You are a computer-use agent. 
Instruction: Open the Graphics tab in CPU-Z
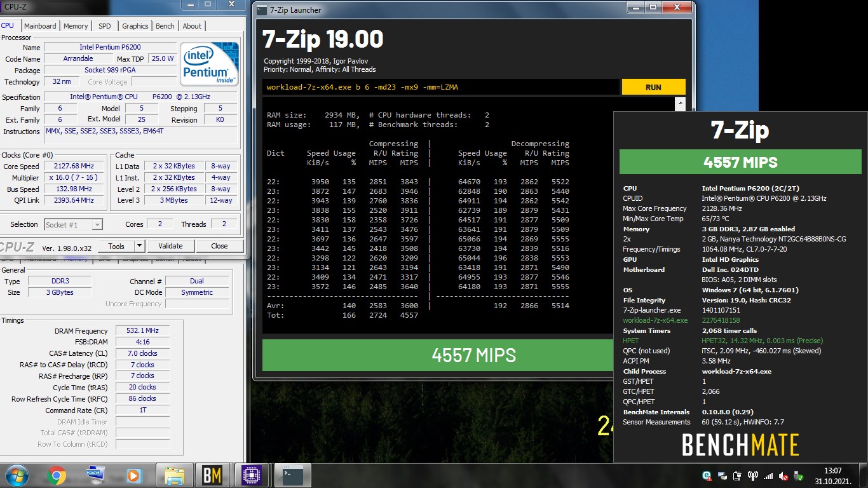coord(135,26)
